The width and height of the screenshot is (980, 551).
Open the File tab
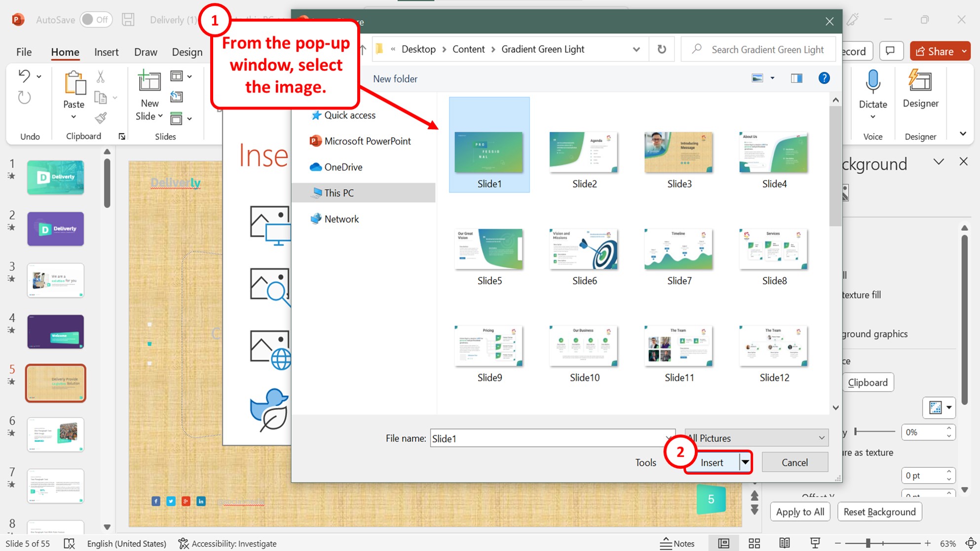[x=24, y=52]
